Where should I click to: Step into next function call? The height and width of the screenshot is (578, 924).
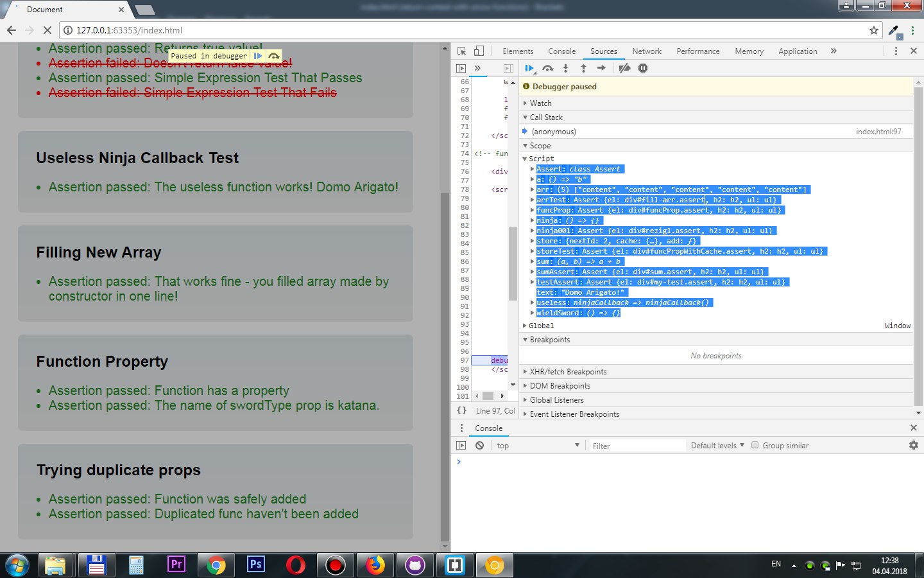565,68
